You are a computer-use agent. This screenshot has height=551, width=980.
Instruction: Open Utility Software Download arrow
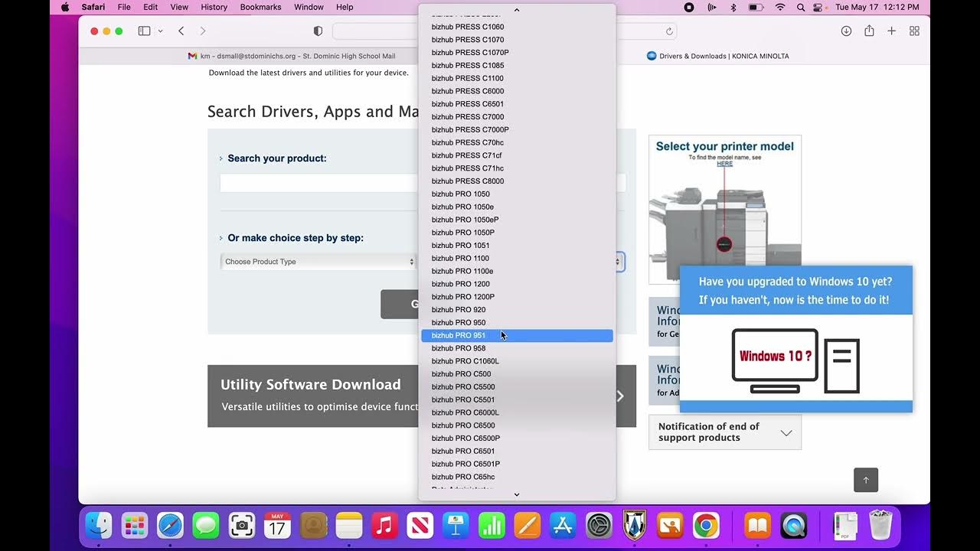[620, 396]
